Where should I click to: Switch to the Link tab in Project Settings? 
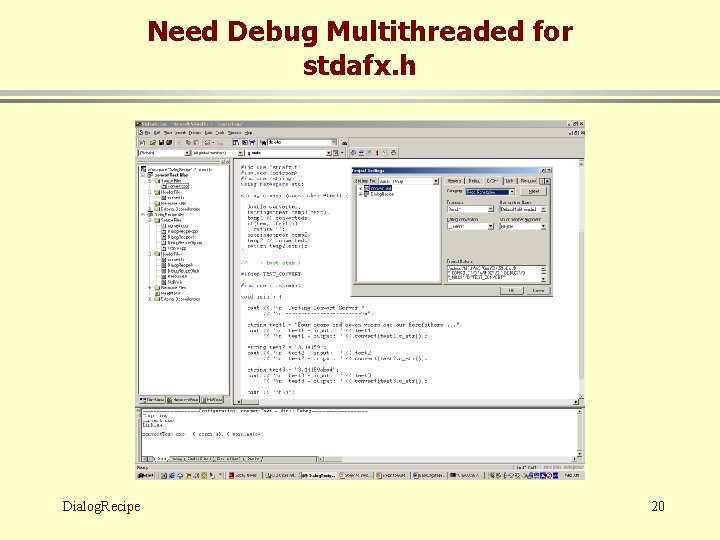point(509,181)
